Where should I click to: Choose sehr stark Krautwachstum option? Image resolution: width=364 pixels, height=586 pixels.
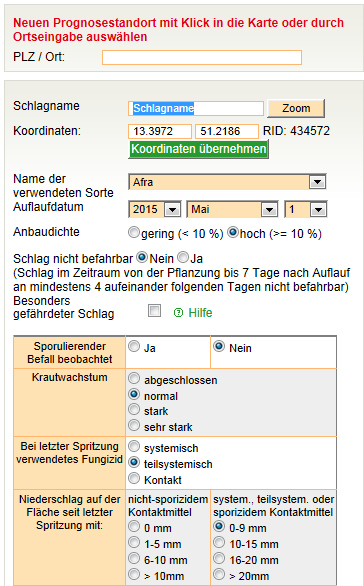pyautogui.click(x=134, y=425)
